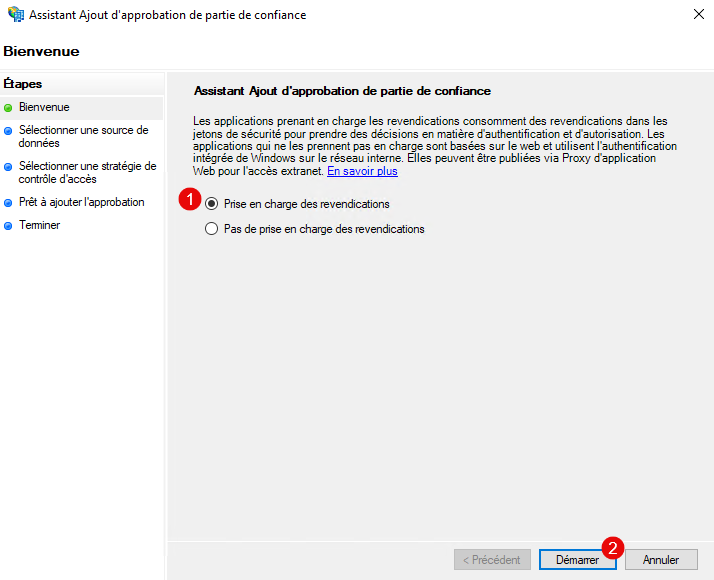Click the green bullet beside Bienvenue

point(9,106)
